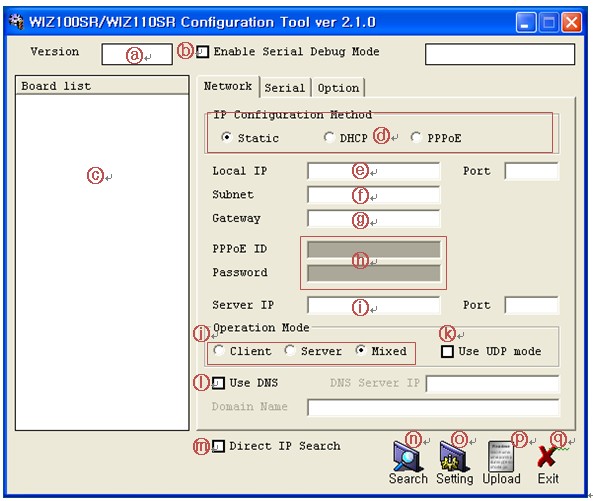Enable the Direct IP Search checkbox
The width and height of the screenshot is (593, 501).
click(218, 446)
